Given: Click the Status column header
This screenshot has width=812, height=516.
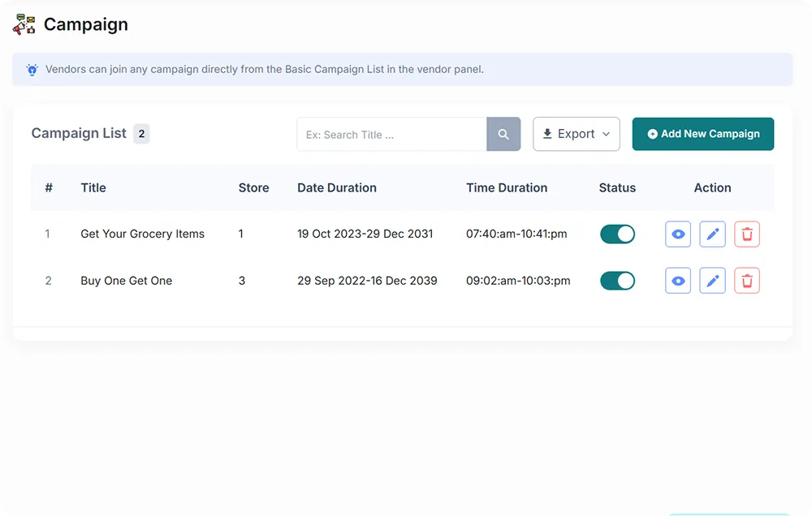Looking at the screenshot, I should click(x=617, y=188).
